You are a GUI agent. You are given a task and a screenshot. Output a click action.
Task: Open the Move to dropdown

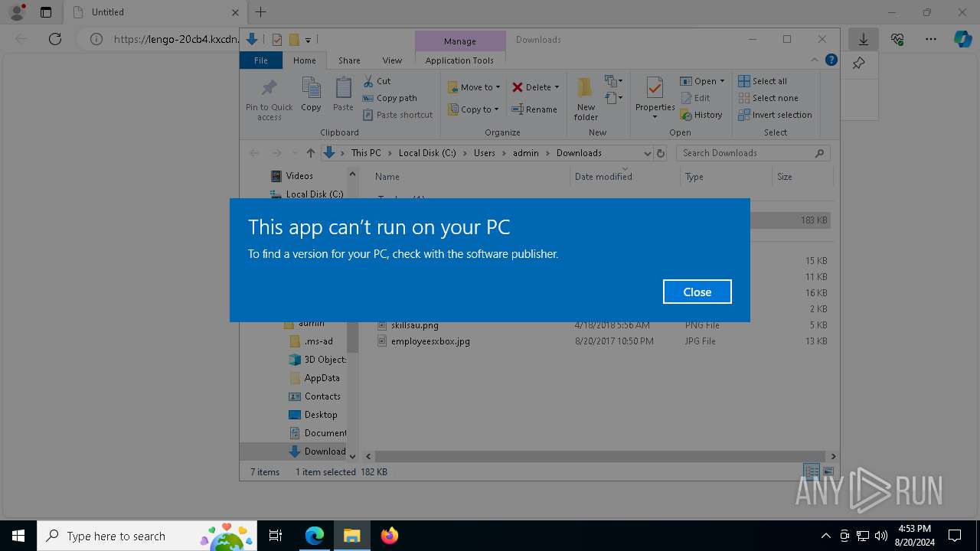click(474, 87)
